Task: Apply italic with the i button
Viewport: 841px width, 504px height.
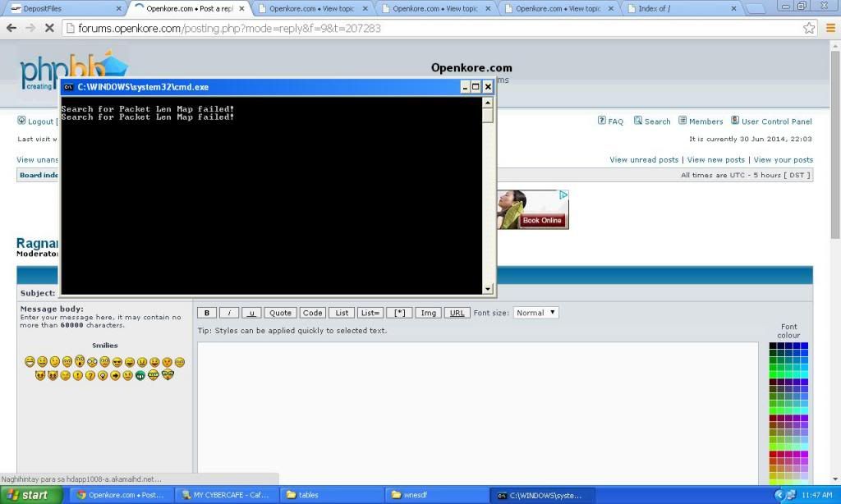Action: pyautogui.click(x=229, y=313)
